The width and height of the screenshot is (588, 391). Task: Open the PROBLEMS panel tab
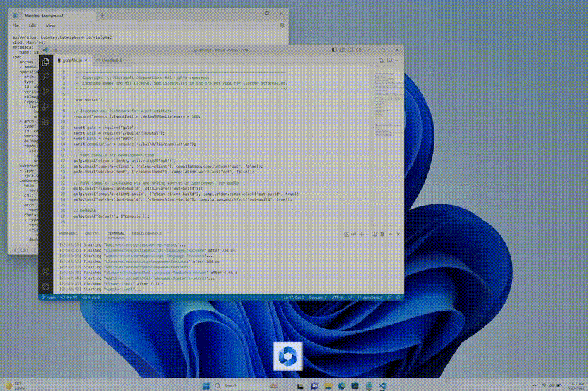click(x=68, y=233)
